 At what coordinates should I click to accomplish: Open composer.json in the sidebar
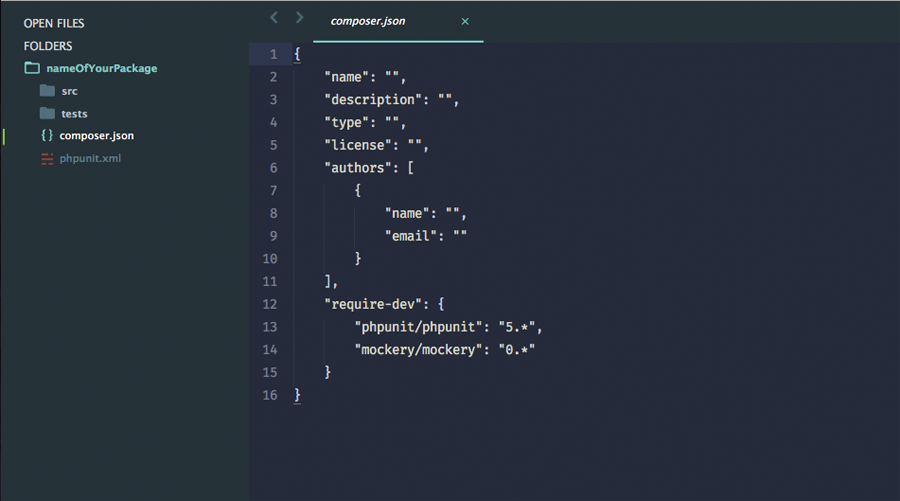96,136
